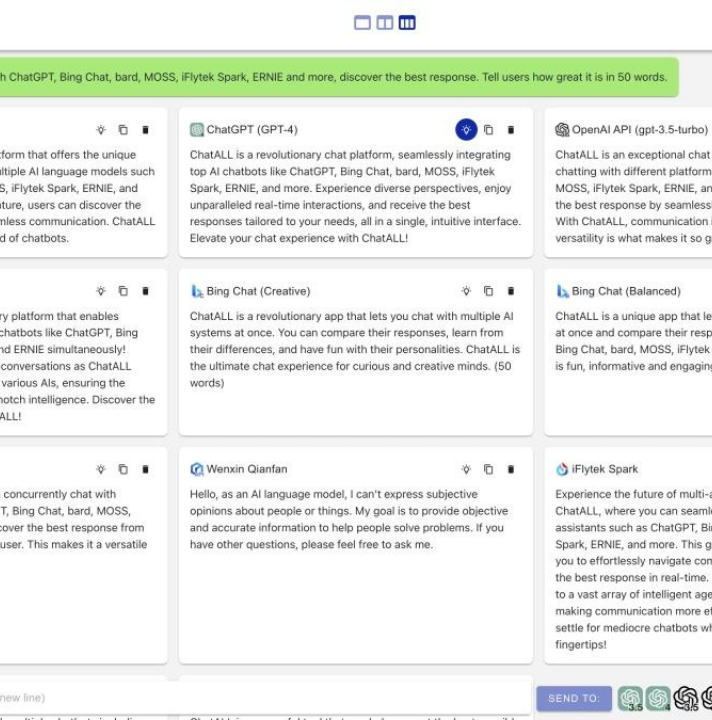Copy the response ending "of chatbots."
This screenshot has width=712, height=720.
123,130
